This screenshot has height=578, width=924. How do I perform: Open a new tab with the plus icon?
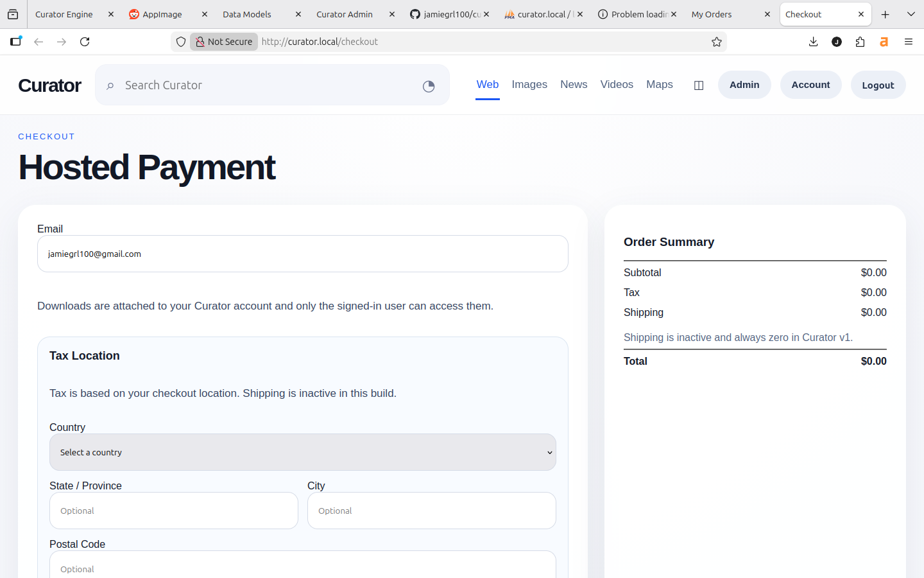coord(885,13)
